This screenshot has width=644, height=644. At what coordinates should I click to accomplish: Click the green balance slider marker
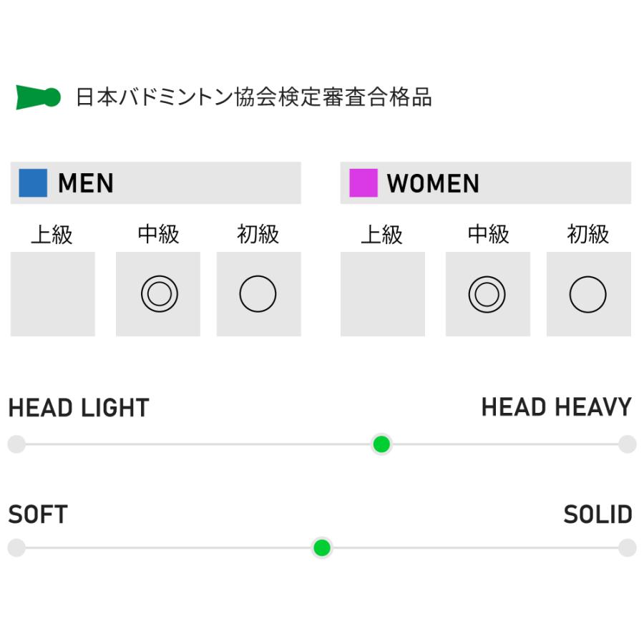pos(381,444)
